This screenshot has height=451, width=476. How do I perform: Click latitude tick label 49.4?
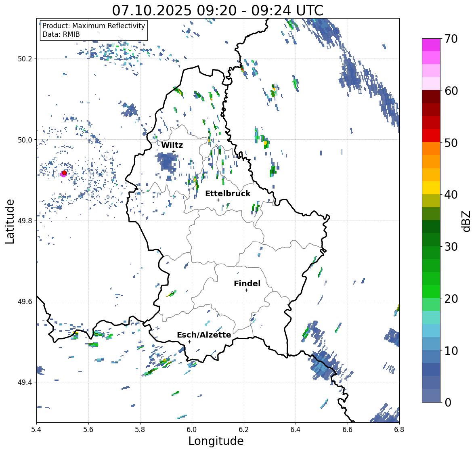(25, 382)
